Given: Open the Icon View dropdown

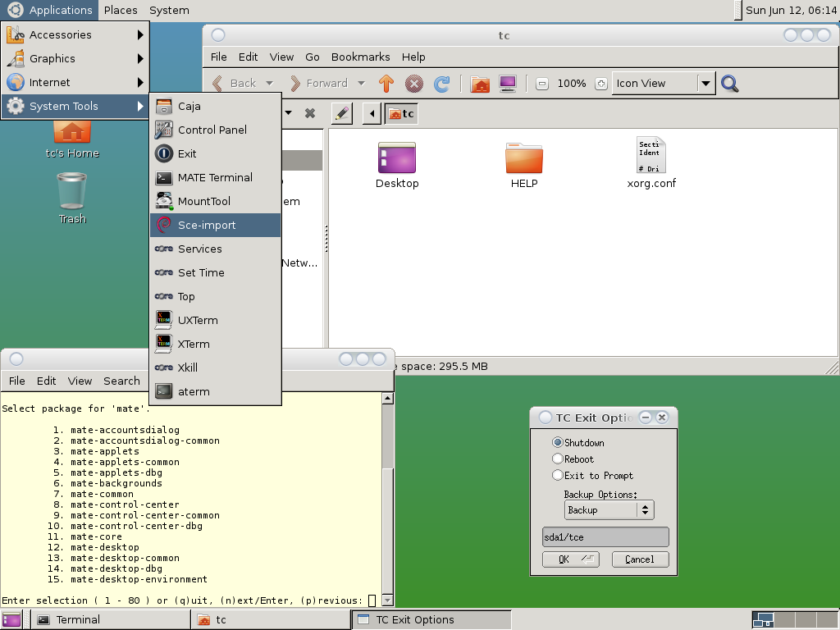Looking at the screenshot, I should (705, 84).
